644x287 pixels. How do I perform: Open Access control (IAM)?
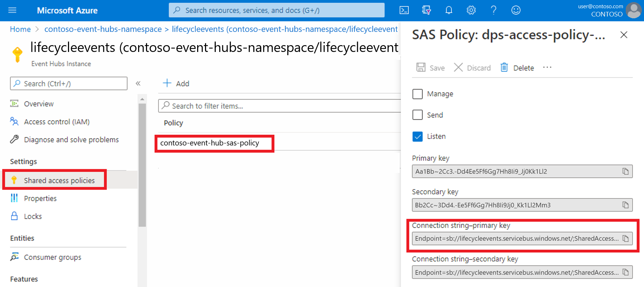[57, 122]
